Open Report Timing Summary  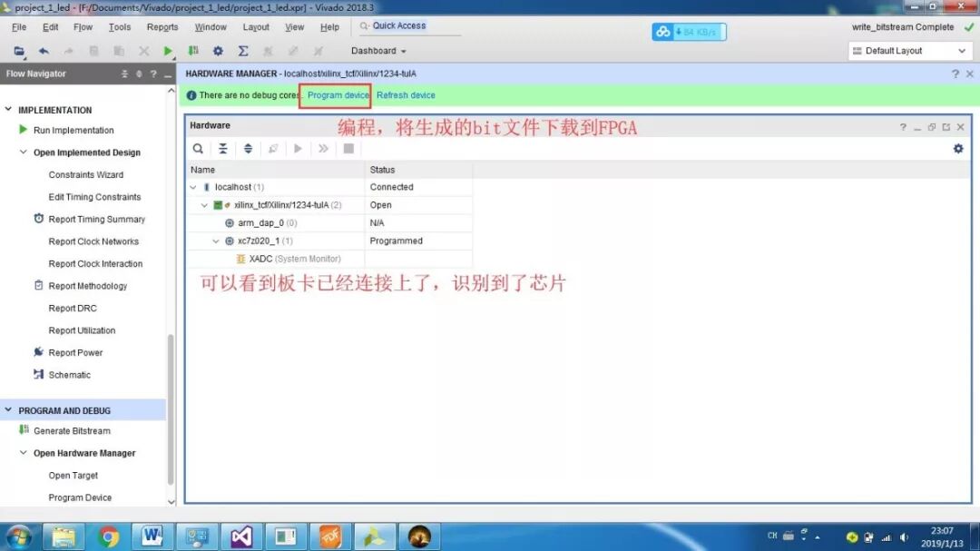(96, 219)
